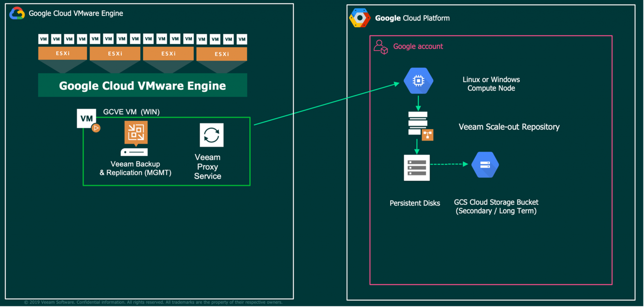Enable the orange repository extension badge
The height and width of the screenshot is (307, 644).
click(428, 135)
